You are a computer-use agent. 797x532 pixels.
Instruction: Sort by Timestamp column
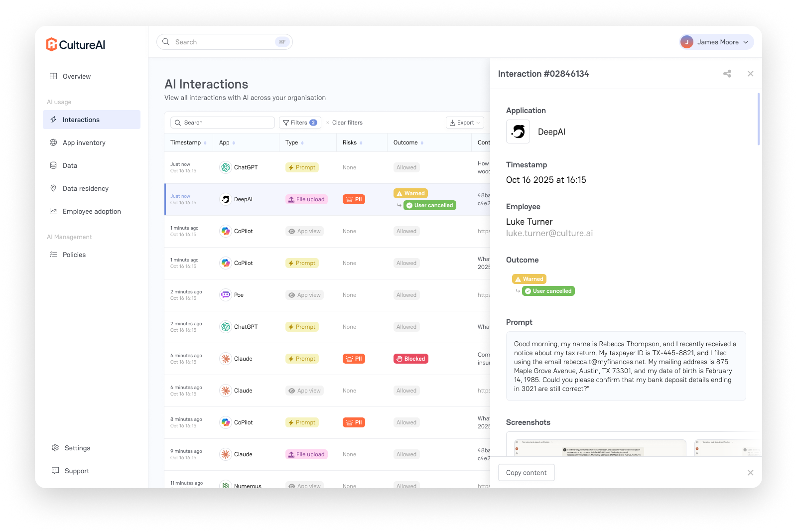pos(188,142)
